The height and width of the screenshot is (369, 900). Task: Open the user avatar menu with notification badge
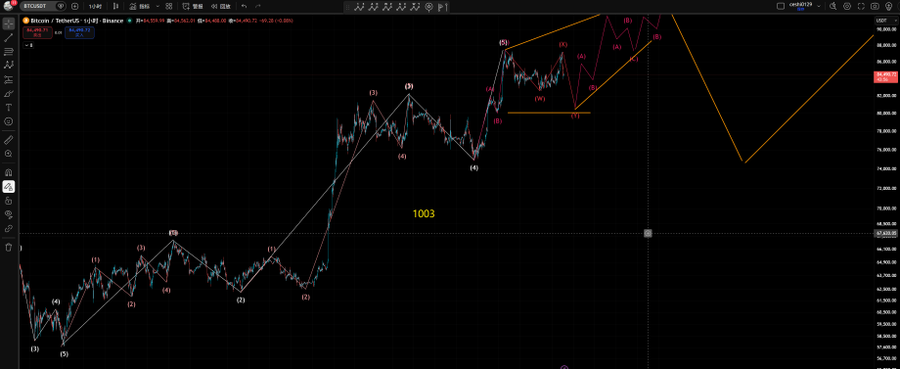coord(9,6)
